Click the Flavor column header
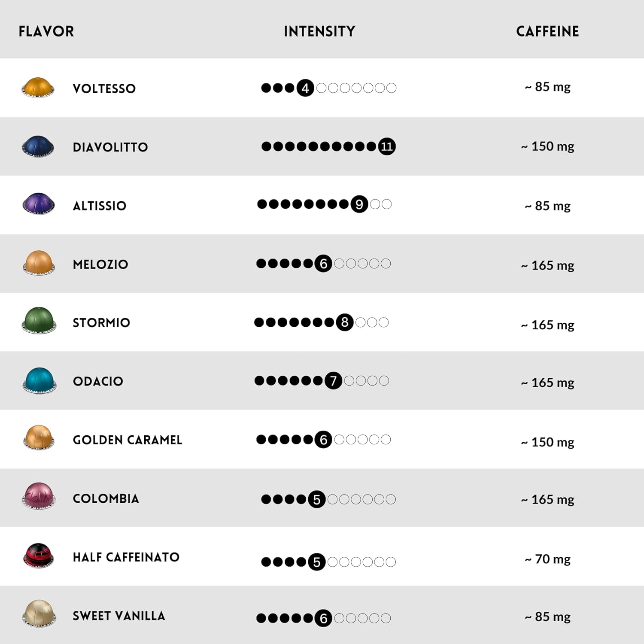The image size is (644, 644). [46, 31]
